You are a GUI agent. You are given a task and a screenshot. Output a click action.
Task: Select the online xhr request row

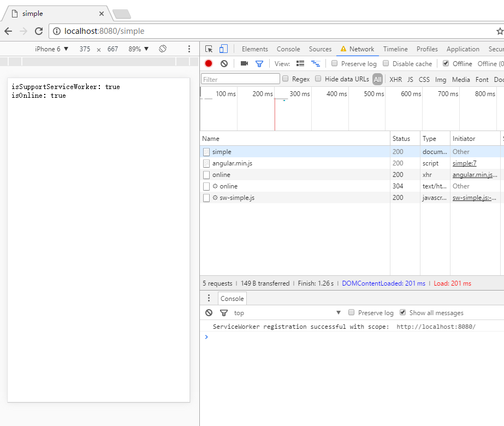coord(352,175)
